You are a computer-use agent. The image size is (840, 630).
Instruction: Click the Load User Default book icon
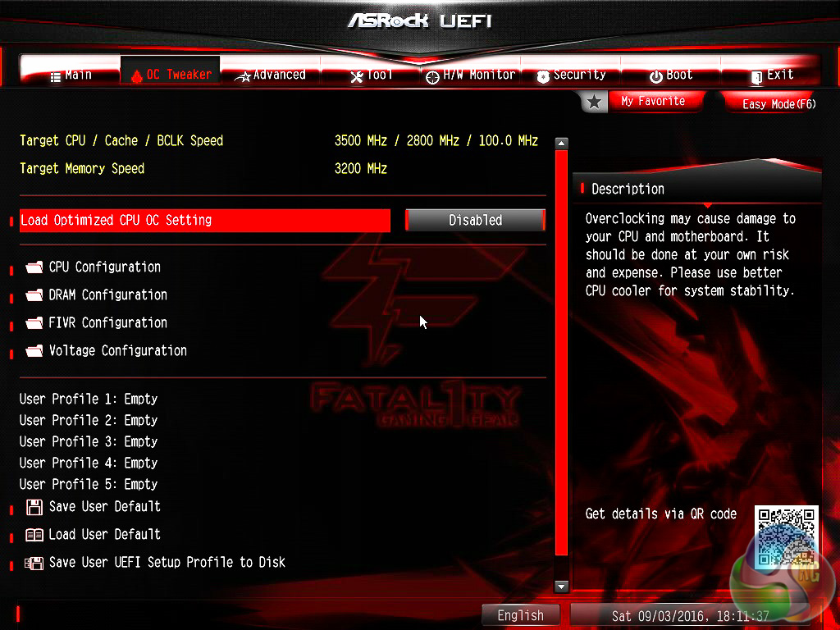click(x=34, y=535)
